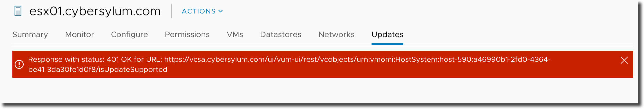View the VMs tab
644x109 pixels.
[235, 35]
